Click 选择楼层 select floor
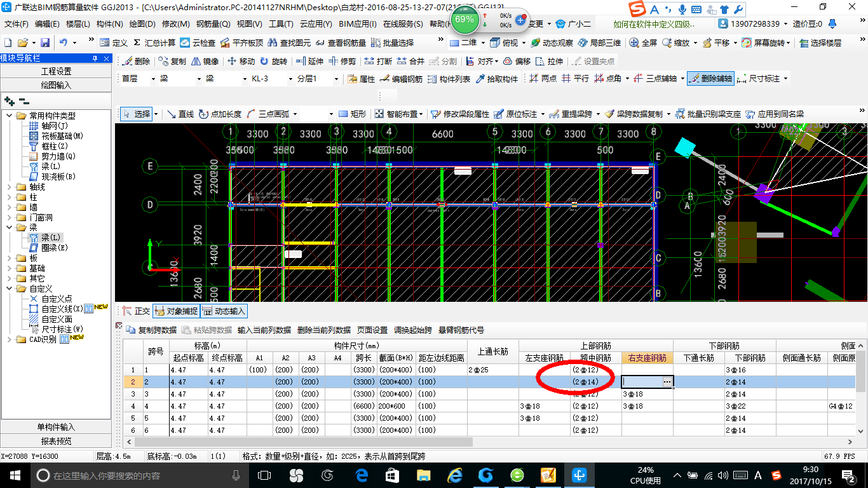Screen dimensions: 868x488 click(820, 43)
